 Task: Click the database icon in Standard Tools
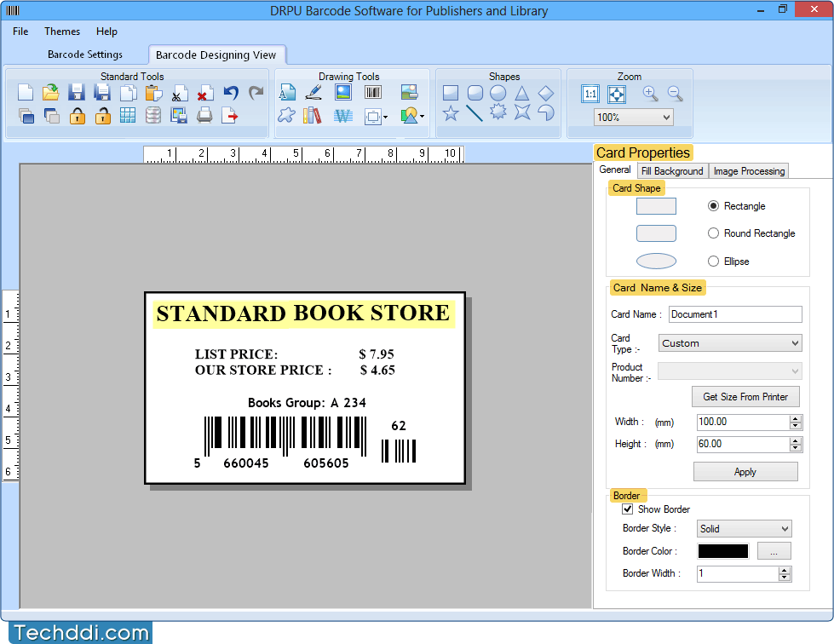tap(153, 115)
